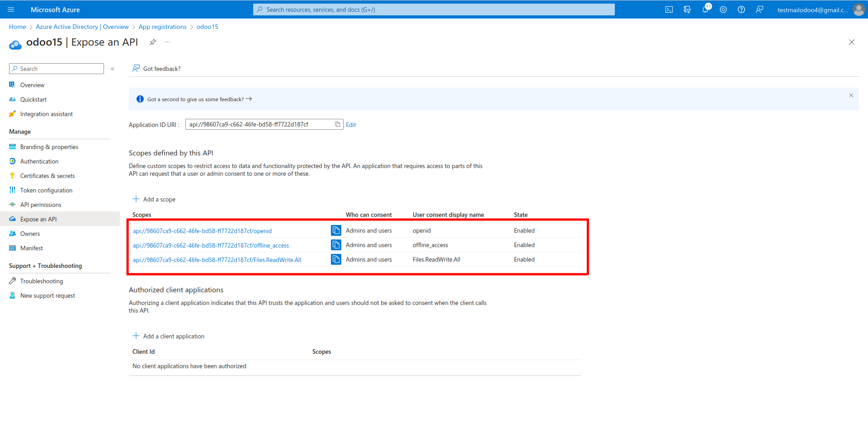Click the odoo15 breadcrumb
The width and height of the screenshot is (868, 445).
coord(208,27)
